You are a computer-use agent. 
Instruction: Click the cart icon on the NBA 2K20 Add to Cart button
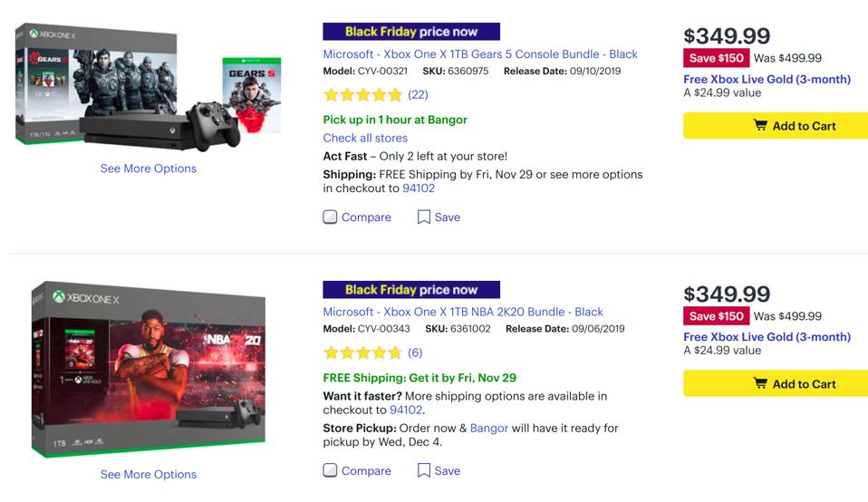760,384
